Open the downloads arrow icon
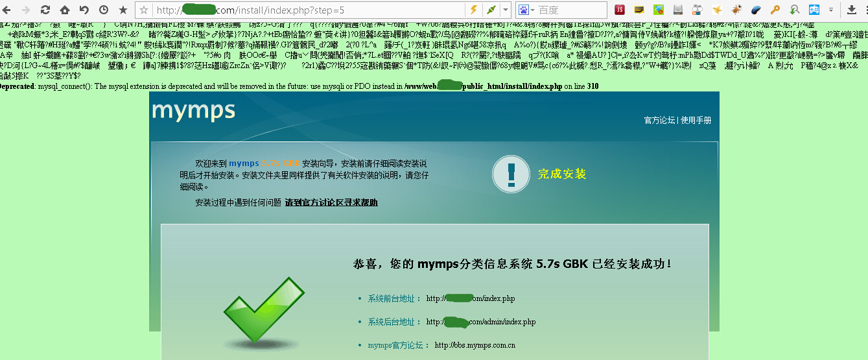Image resolution: width=868 pixels, height=360 pixels. click(852, 10)
